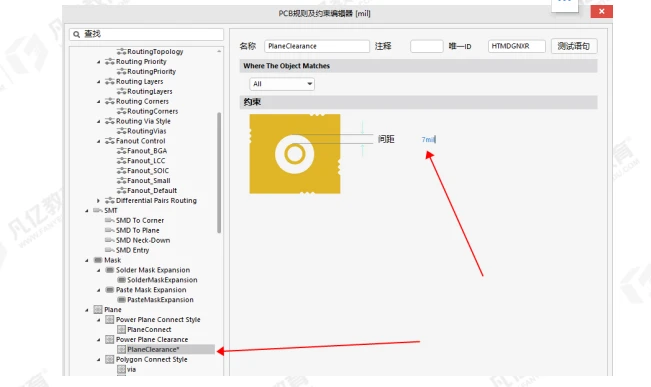Click the Fanout_LCC rule icon
The image size is (651, 387).
pyautogui.click(x=121, y=161)
